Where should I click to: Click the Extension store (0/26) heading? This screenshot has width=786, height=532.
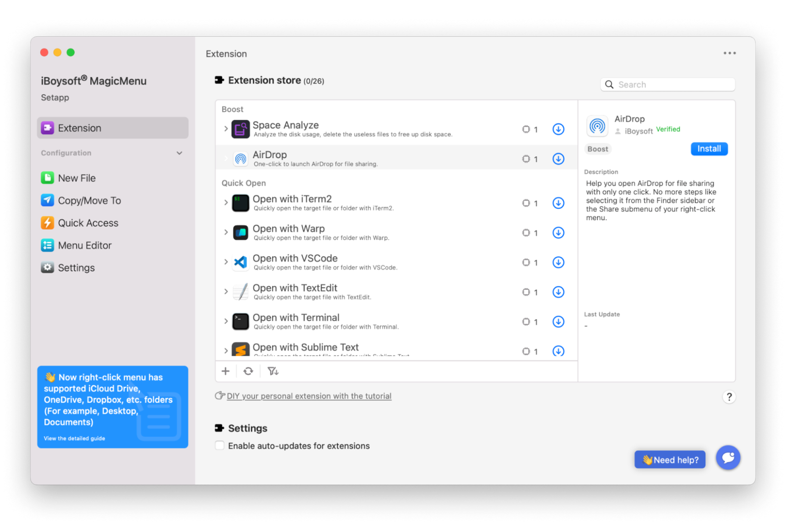pos(276,81)
